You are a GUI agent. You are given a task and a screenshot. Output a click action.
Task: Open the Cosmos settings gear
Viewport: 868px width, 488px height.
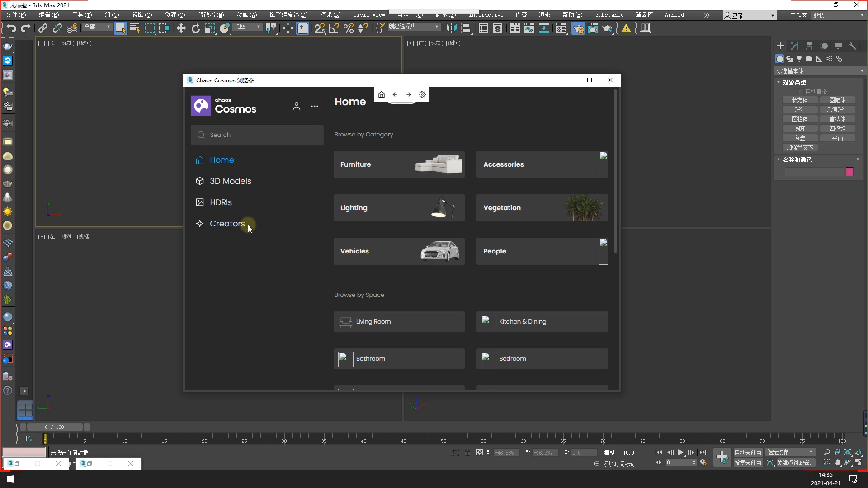[x=422, y=94]
